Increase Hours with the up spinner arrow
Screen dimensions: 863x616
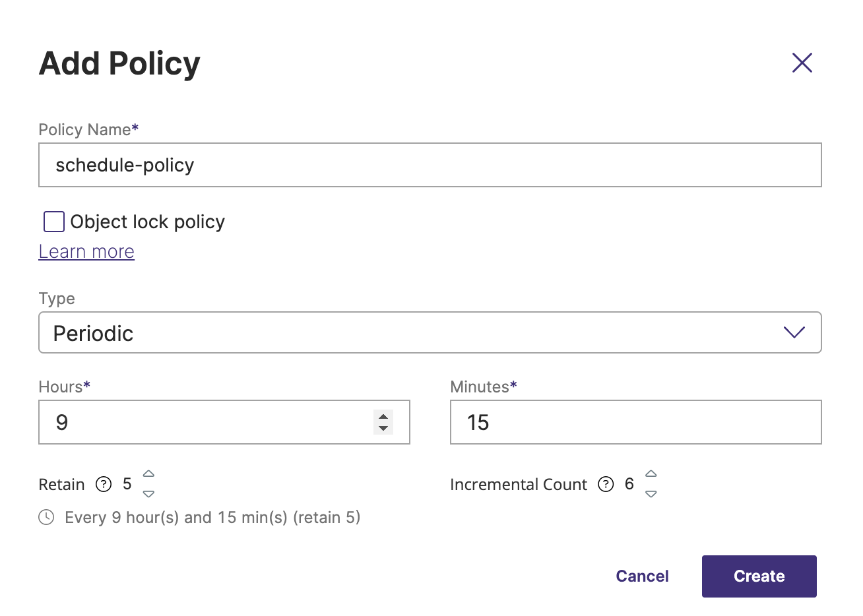click(383, 416)
